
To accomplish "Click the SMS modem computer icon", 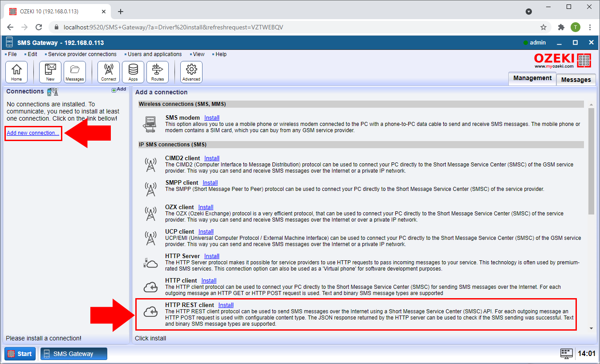I will tap(150, 124).
